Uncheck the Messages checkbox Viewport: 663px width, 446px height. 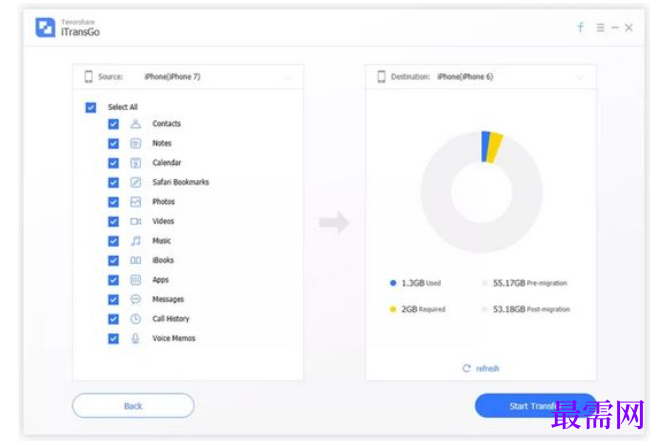click(x=113, y=299)
